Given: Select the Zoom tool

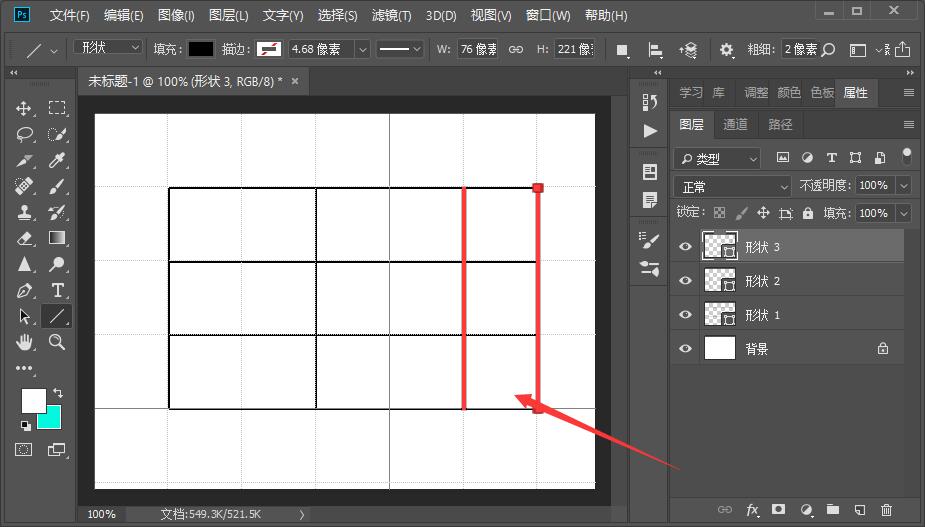Looking at the screenshot, I should coord(57,342).
